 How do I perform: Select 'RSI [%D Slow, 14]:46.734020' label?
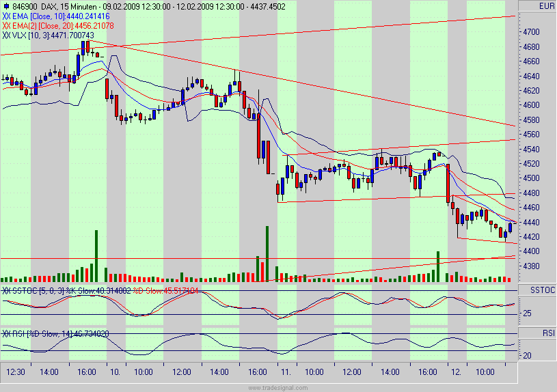[x=61, y=333]
